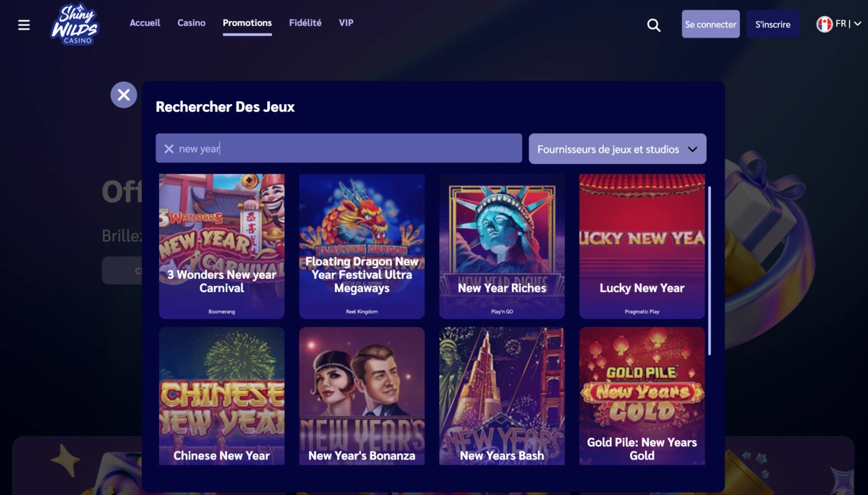Select the Accueil navigation item
Viewport: 868px width, 495px height.
[x=145, y=22]
